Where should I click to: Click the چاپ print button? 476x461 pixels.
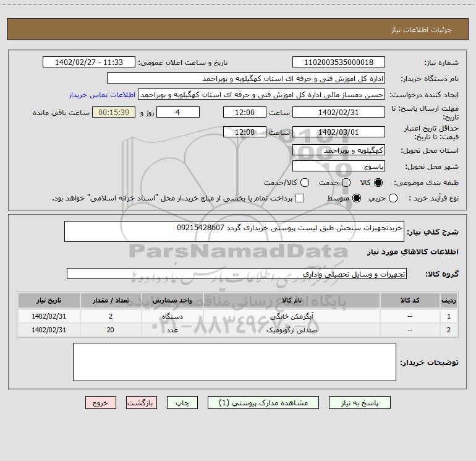[x=182, y=403]
